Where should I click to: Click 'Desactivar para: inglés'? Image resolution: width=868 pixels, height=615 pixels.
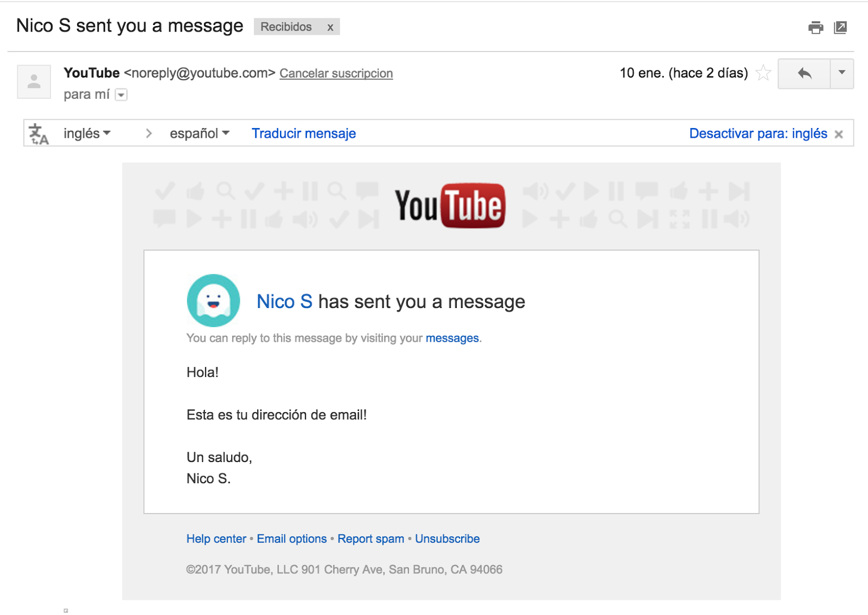758,133
